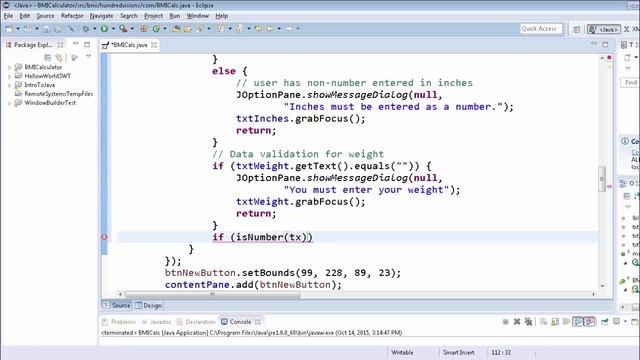
Task: Open the Navigate menu
Action: [x=101, y=16]
